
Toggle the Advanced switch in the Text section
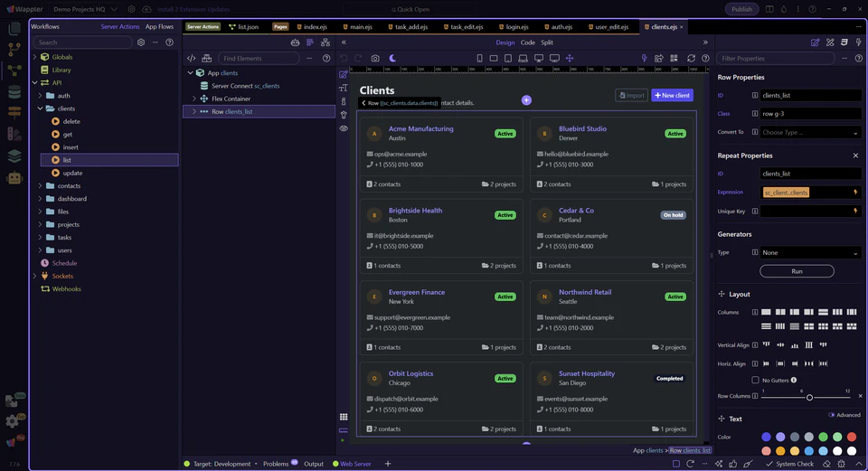[x=832, y=415]
